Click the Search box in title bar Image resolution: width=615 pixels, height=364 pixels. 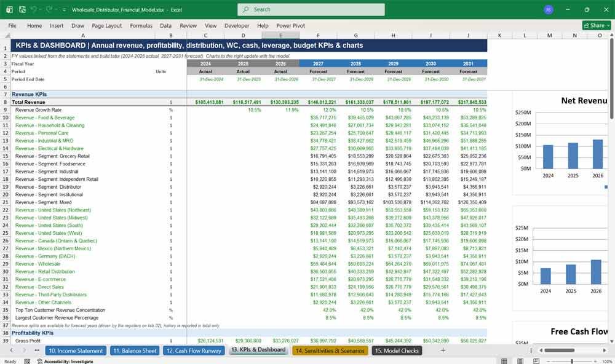[311, 9]
